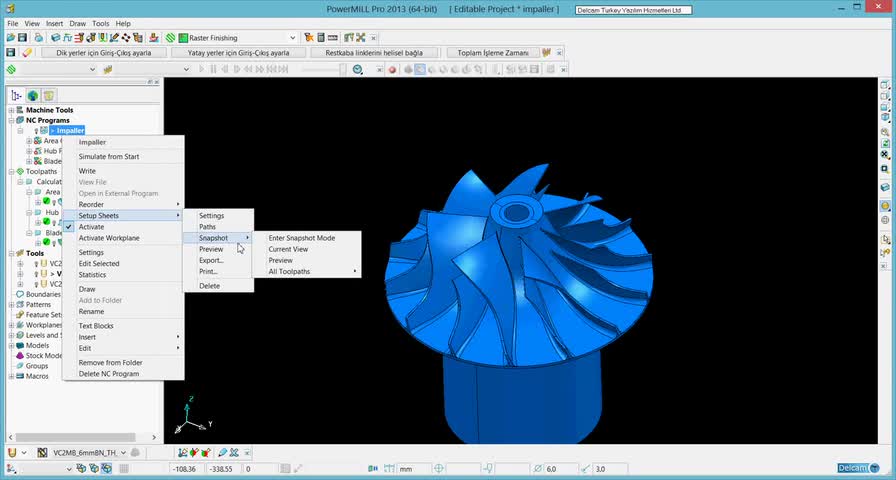Viewport: 896px width, 480px height.
Task: Click Toplam İşleme Zamanı button
Action: pyautogui.click(x=493, y=53)
